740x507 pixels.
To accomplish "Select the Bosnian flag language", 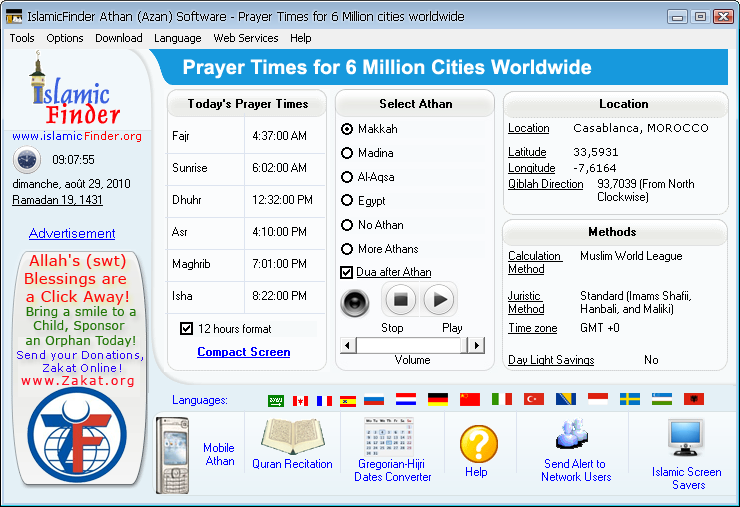I will coord(566,399).
